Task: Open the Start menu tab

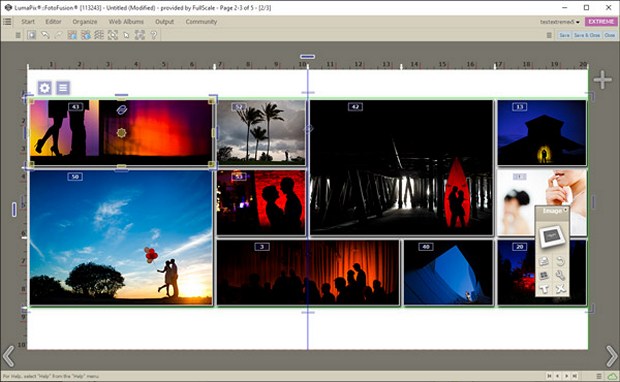Action: pos(28,22)
